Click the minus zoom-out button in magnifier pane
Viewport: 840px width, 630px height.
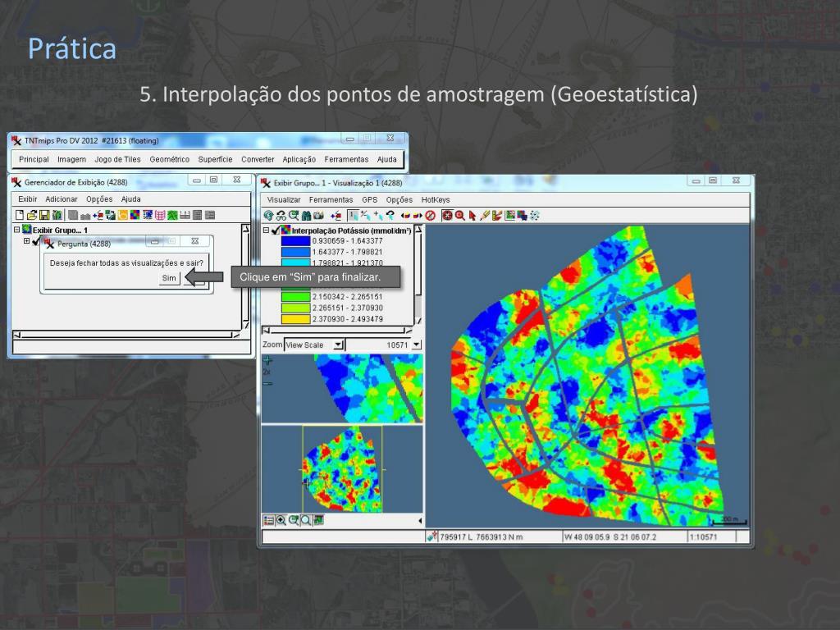[267, 384]
